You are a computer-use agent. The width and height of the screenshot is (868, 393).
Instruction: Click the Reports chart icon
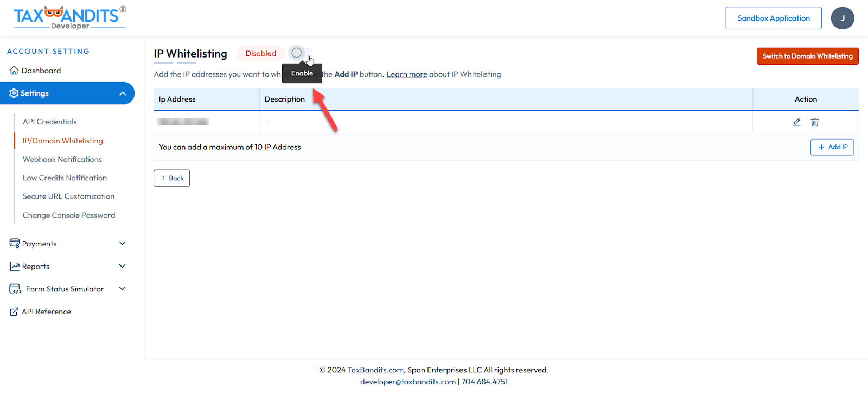click(x=15, y=267)
